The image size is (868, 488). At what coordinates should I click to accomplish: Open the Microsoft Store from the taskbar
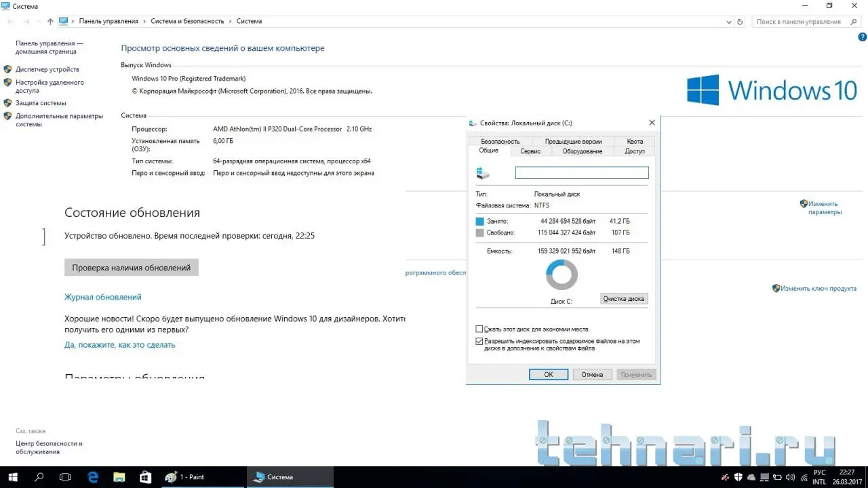click(x=144, y=476)
